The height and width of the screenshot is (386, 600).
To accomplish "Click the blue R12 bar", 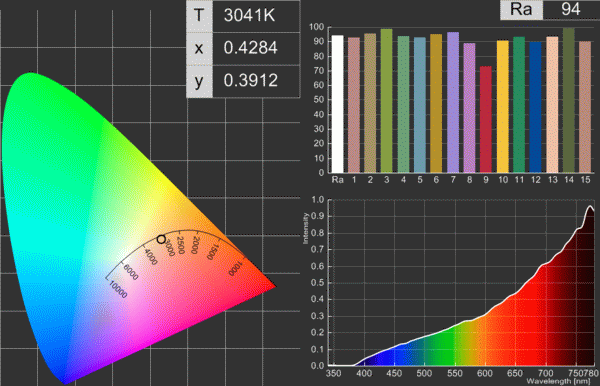I will [x=536, y=107].
